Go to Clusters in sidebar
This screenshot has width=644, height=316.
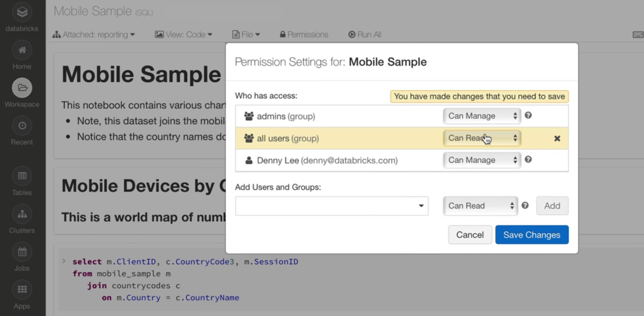[22, 214]
